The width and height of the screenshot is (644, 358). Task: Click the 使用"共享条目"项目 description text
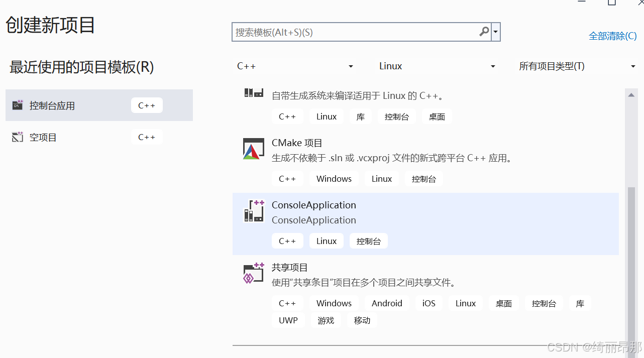(x=364, y=283)
